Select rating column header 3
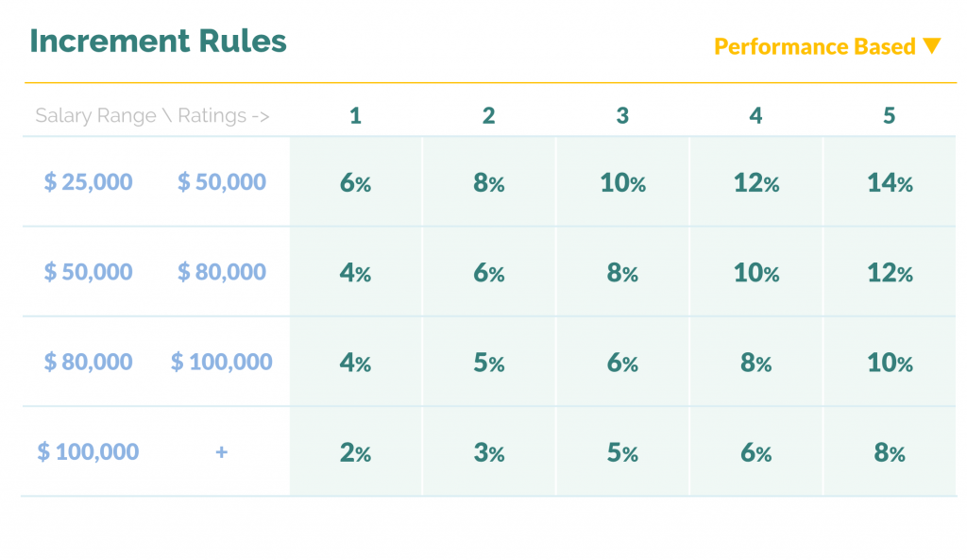Image resolution: width=967 pixels, height=560 pixels. pos(622,115)
